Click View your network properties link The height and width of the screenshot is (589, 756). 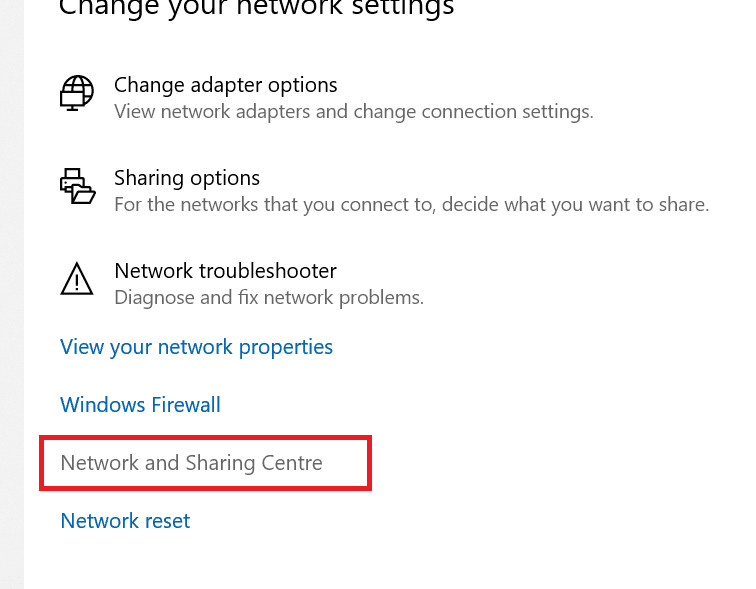tap(196, 347)
